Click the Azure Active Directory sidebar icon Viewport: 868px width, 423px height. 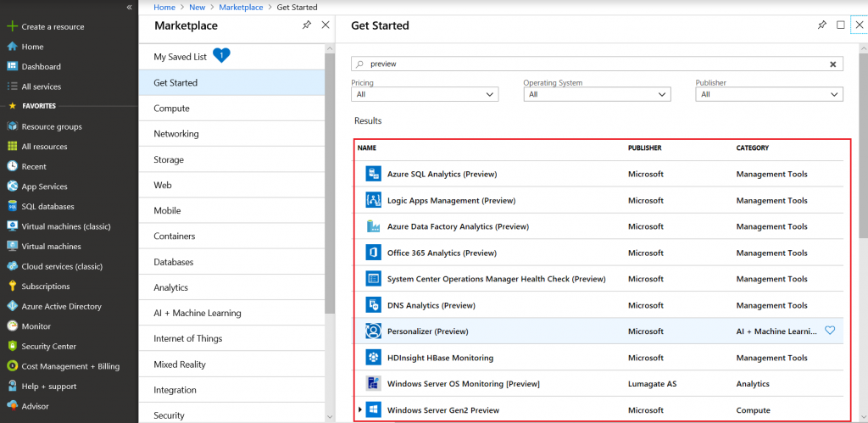point(12,306)
